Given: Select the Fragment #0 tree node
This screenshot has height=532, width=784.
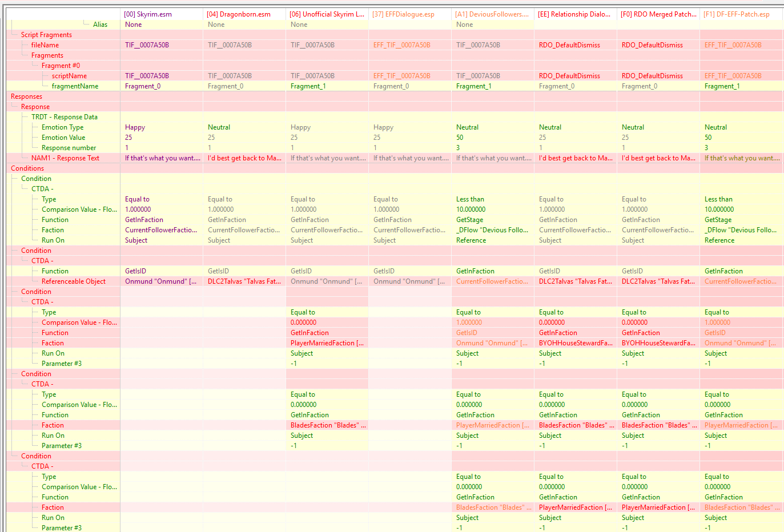Looking at the screenshot, I should pyautogui.click(x=61, y=66).
